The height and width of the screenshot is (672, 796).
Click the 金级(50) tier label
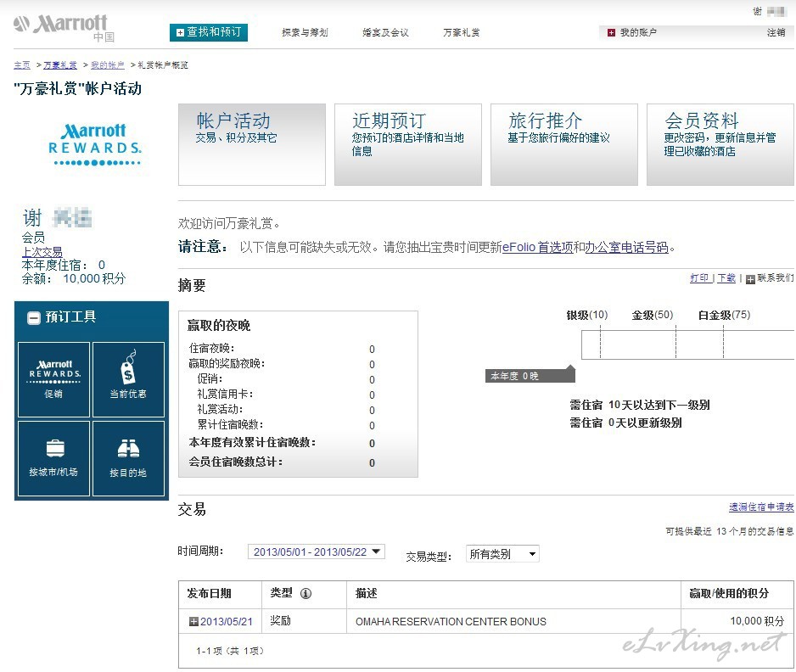653,315
